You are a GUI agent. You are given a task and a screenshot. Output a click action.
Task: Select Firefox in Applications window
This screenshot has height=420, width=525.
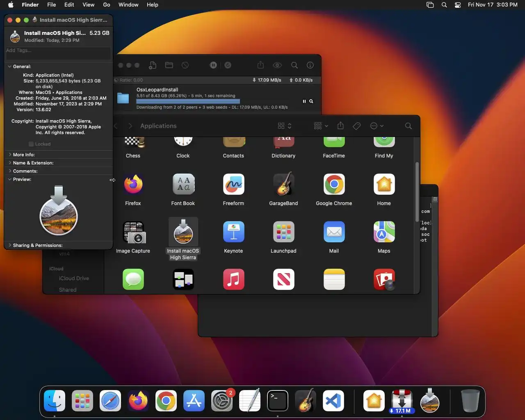click(133, 185)
